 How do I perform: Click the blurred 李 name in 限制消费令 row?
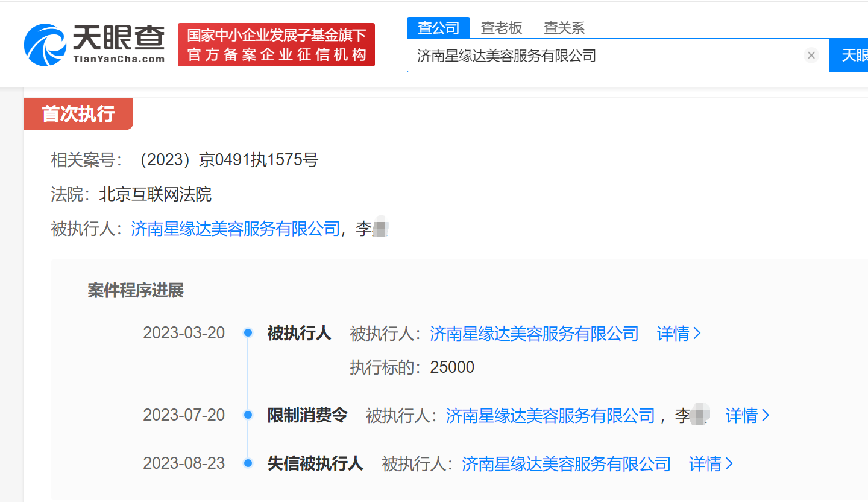pyautogui.click(x=692, y=416)
